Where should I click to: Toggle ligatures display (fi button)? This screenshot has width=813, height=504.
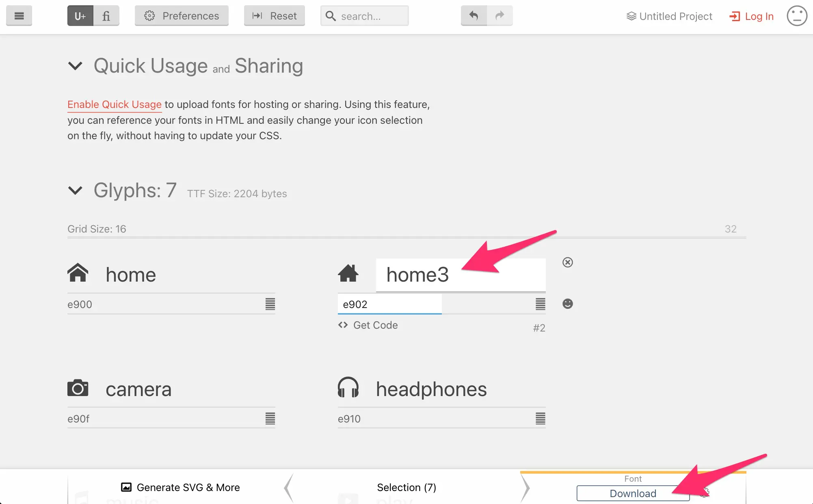point(106,16)
